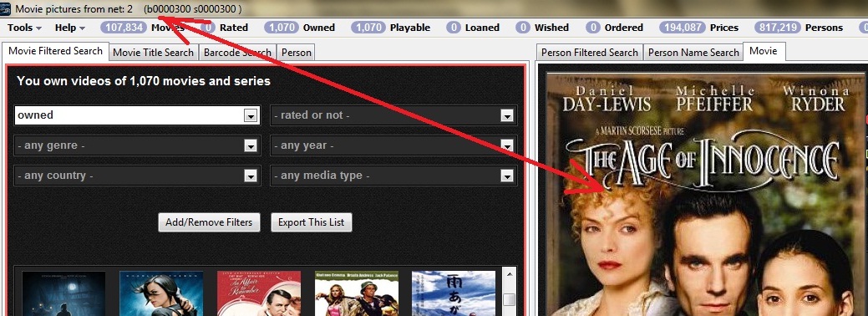Screen dimensions: 868x316
Task: Click the application icon in title bar
Action: tap(6, 9)
